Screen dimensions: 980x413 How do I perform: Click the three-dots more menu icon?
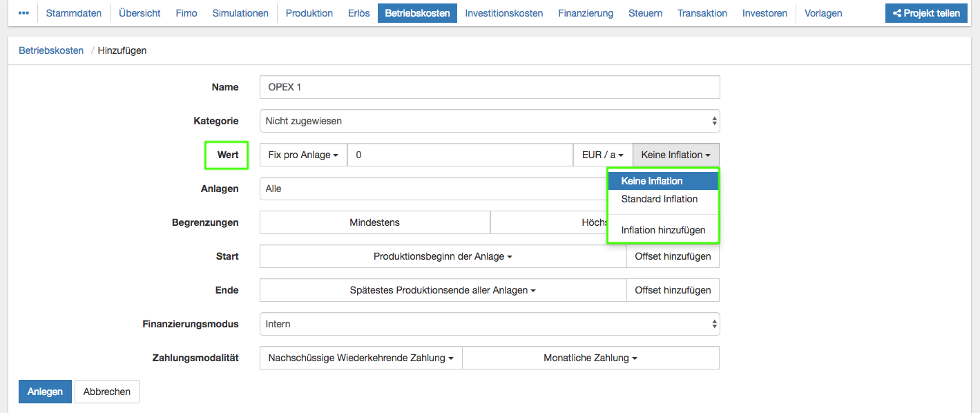point(23,13)
